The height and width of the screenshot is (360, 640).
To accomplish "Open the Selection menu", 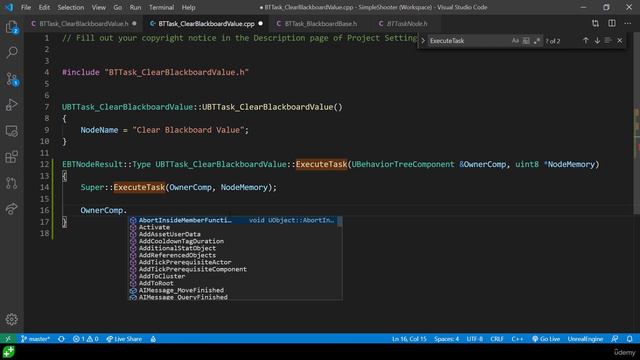I will [x=71, y=7].
